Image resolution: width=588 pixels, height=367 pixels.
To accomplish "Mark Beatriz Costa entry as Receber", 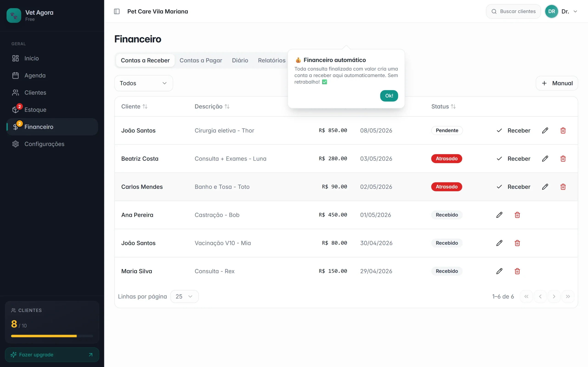I will point(513,159).
